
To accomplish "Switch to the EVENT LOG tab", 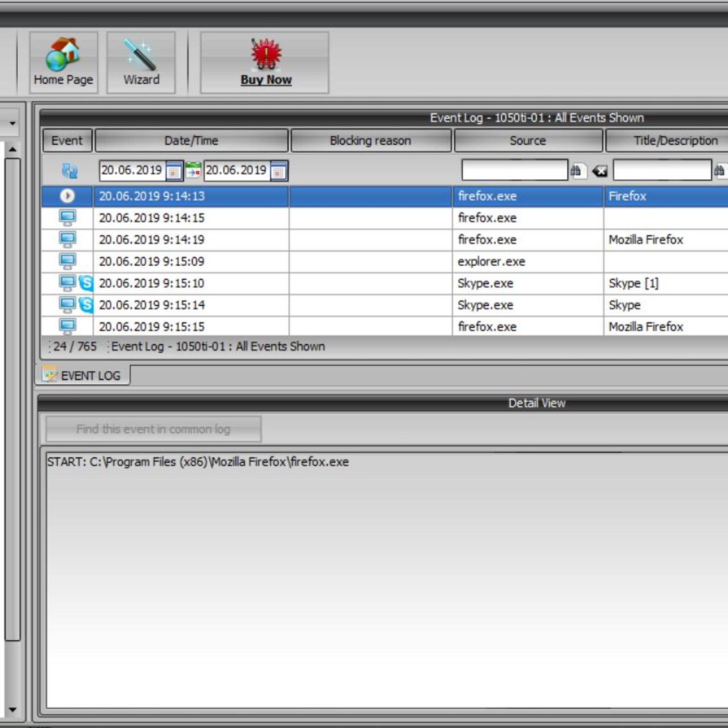I will (x=83, y=375).
